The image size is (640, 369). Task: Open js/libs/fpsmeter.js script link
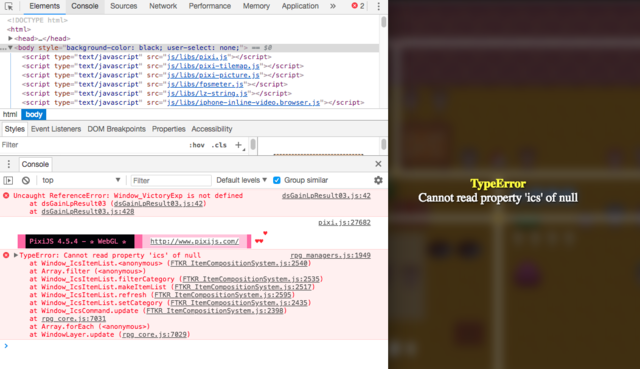pos(205,84)
